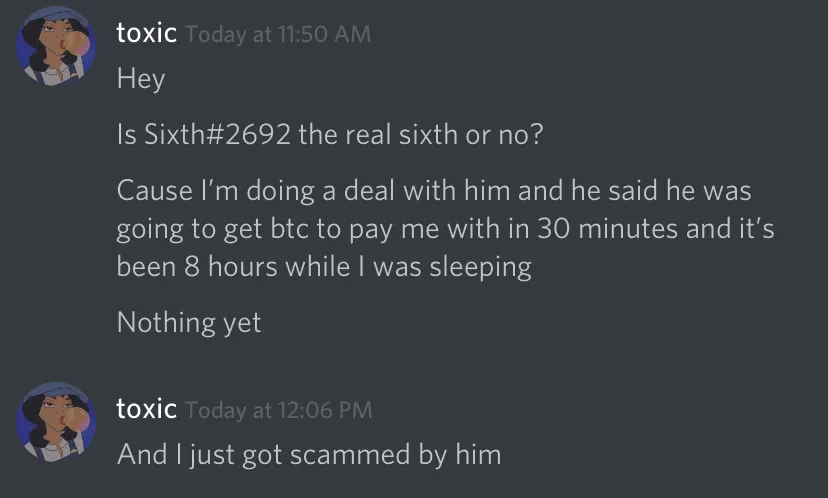Select the phrase '30 minutes' in the message
Image resolution: width=828 pixels, height=498 pixels.
point(607,229)
